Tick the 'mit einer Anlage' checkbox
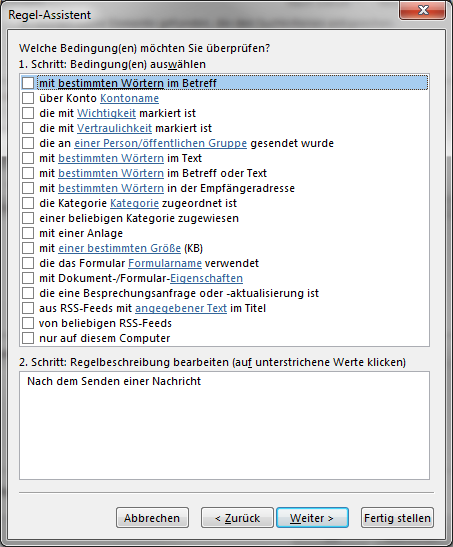The width and height of the screenshot is (453, 547). click(x=28, y=233)
